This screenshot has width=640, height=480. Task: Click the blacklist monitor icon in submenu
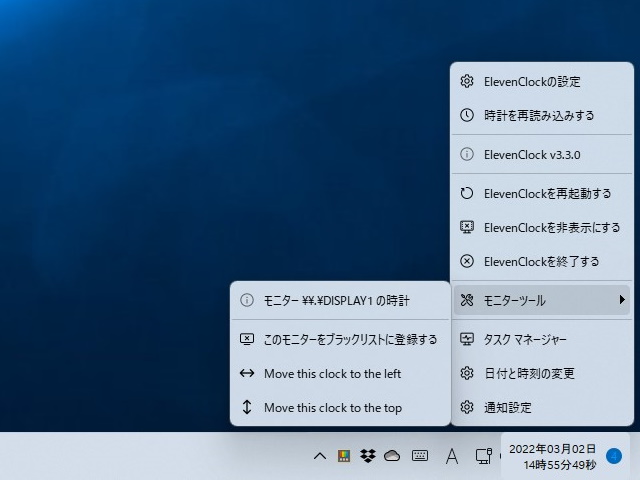click(x=247, y=339)
